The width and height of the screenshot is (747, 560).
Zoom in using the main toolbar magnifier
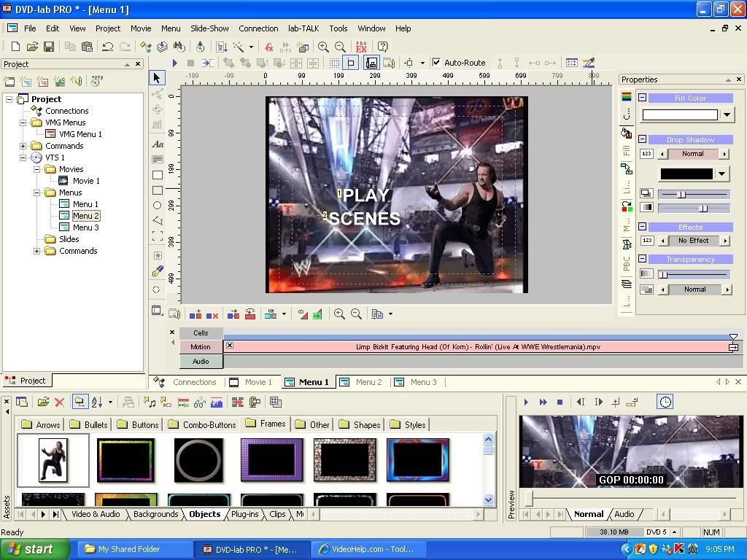tap(323, 47)
